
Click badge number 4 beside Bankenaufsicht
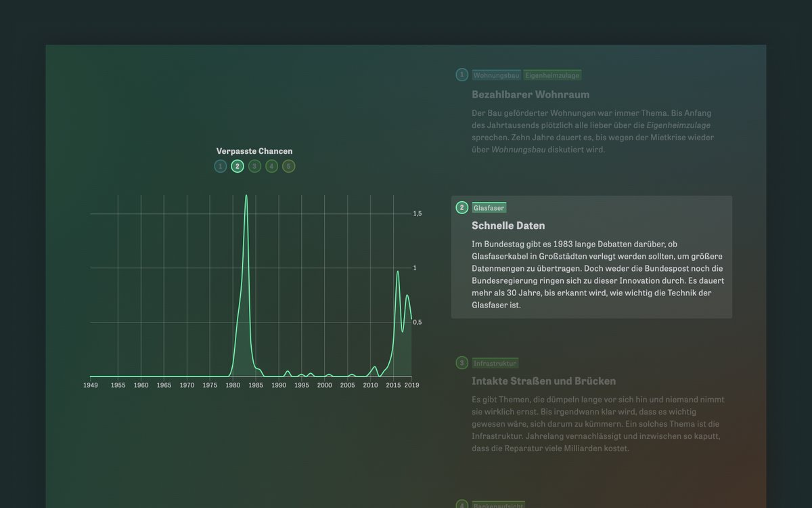tap(461, 504)
